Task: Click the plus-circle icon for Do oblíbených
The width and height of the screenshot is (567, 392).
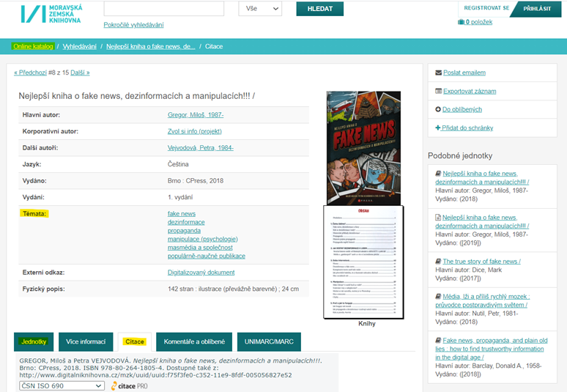Action: [x=438, y=109]
